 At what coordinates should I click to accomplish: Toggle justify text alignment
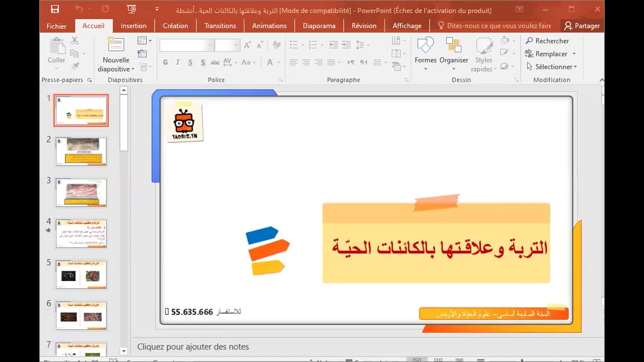(x=331, y=62)
